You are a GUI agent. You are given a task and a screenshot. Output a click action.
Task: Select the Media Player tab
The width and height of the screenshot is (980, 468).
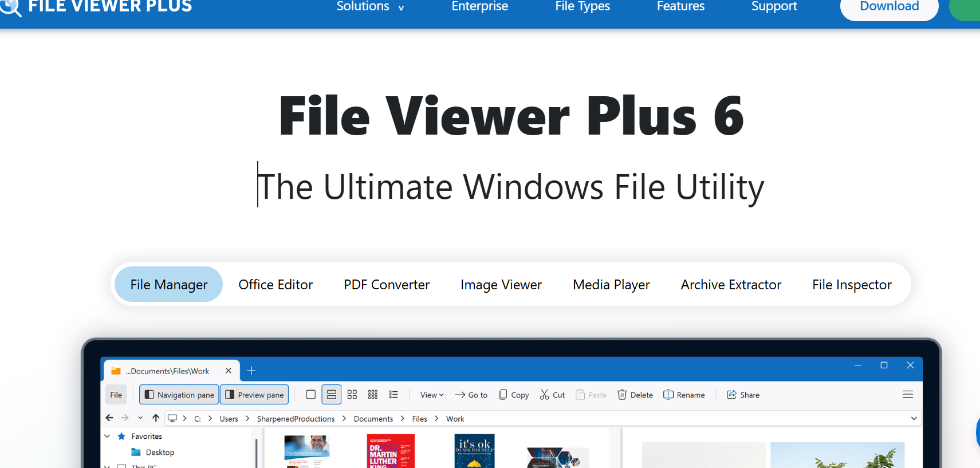611,284
